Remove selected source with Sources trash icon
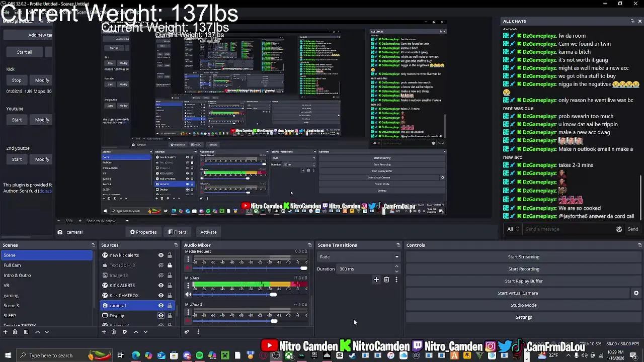 [x=114, y=332]
